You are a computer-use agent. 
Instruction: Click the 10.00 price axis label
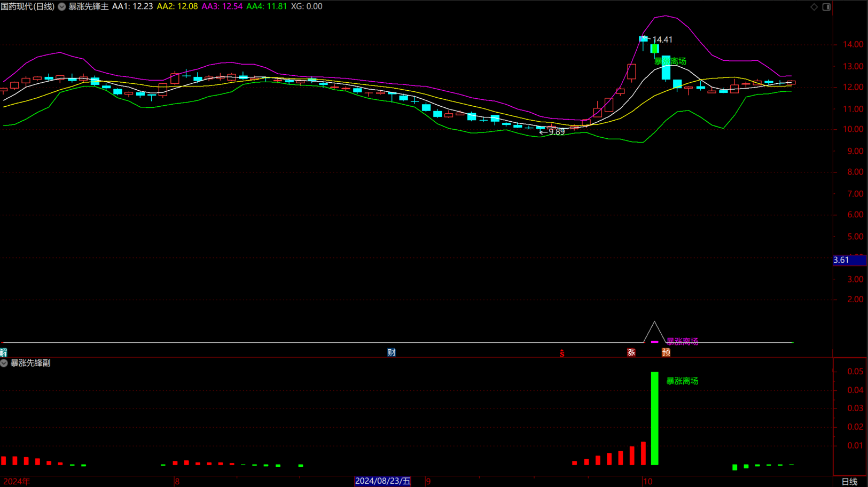coord(853,129)
